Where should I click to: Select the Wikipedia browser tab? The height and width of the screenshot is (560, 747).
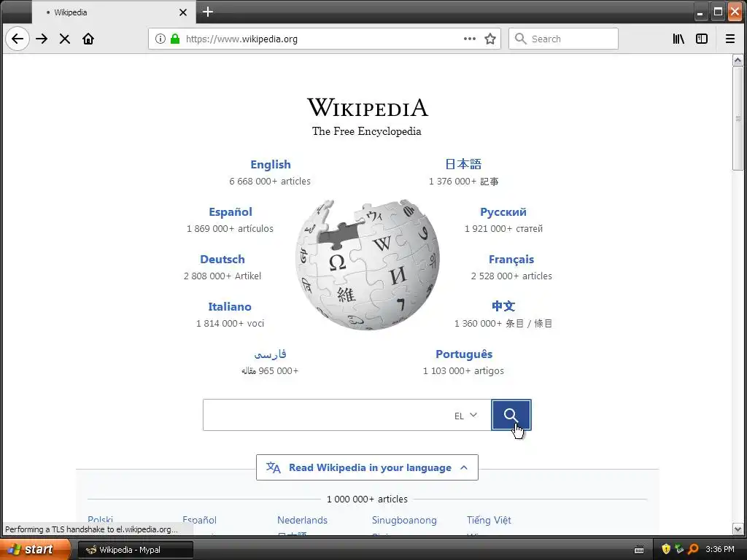114,12
